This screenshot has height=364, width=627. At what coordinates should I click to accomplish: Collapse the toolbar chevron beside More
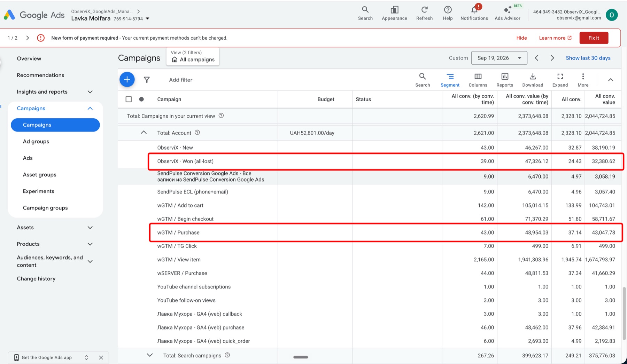[x=610, y=80]
